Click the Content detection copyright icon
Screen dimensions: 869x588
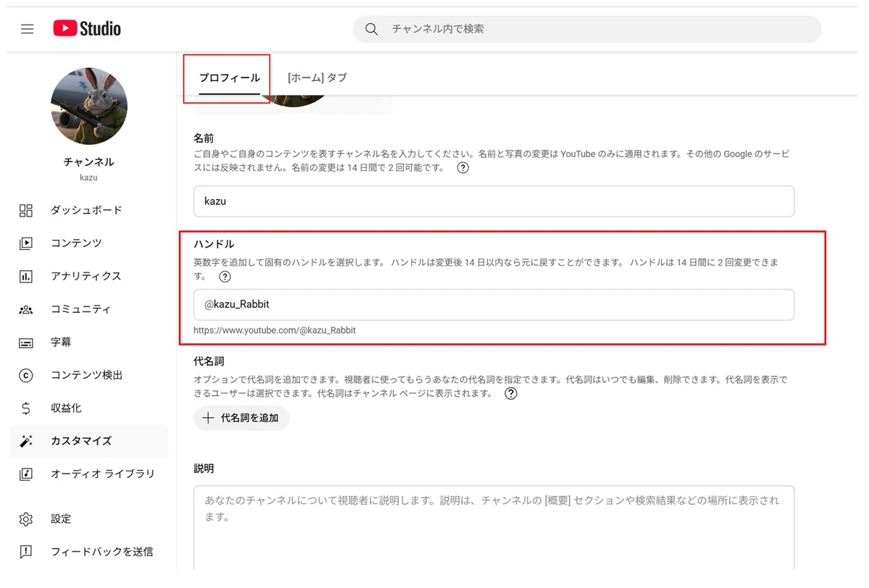click(26, 375)
